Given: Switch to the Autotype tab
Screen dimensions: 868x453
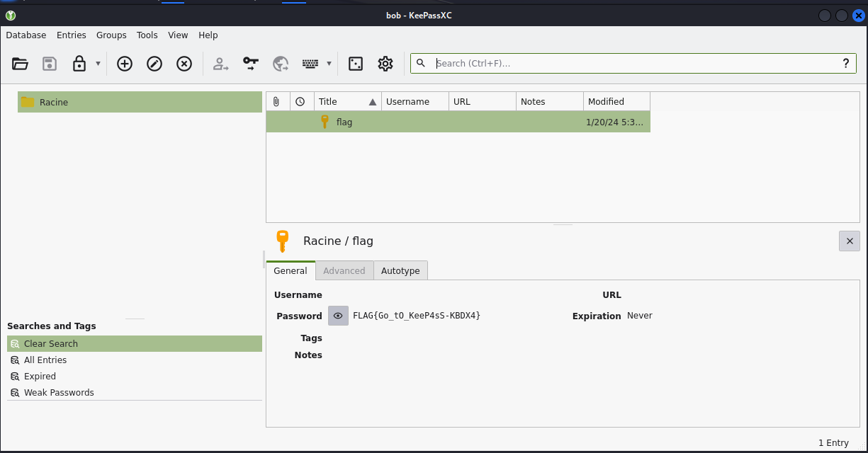Looking at the screenshot, I should 400,270.
